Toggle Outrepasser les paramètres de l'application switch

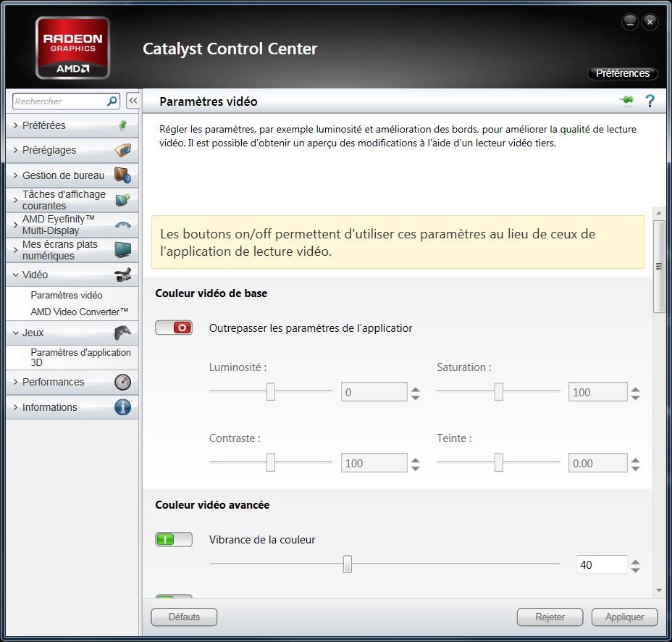click(174, 328)
